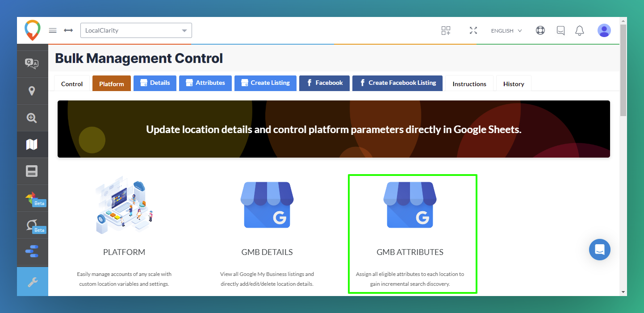Open notifications bell
Image resolution: width=644 pixels, height=313 pixels.
click(x=580, y=30)
